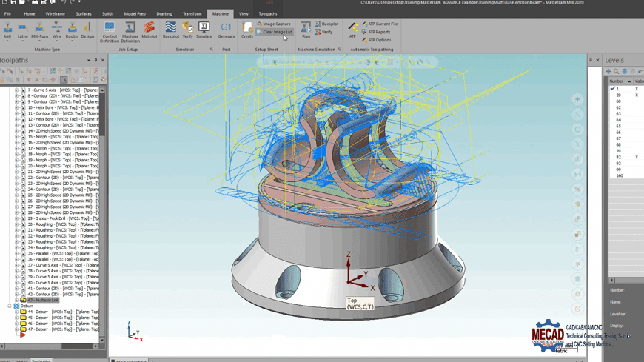
Task: Expand operation 44 - Deburr
Action: click(x=17, y=312)
